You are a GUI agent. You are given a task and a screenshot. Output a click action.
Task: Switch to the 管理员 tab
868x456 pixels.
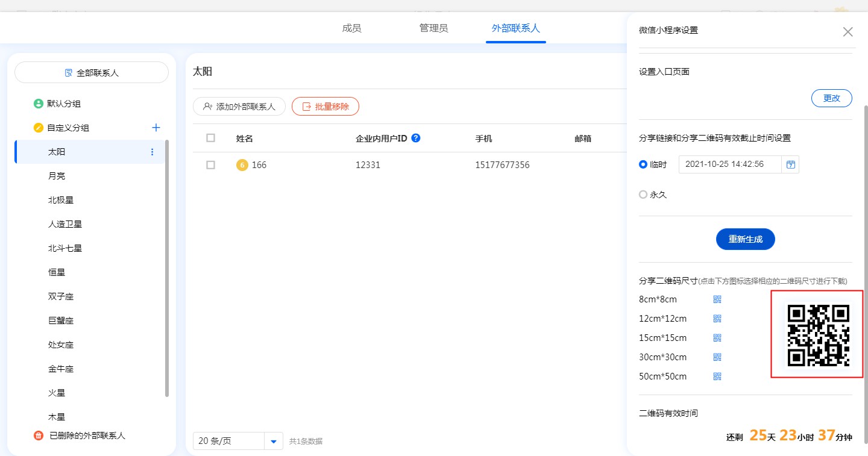pyautogui.click(x=433, y=28)
